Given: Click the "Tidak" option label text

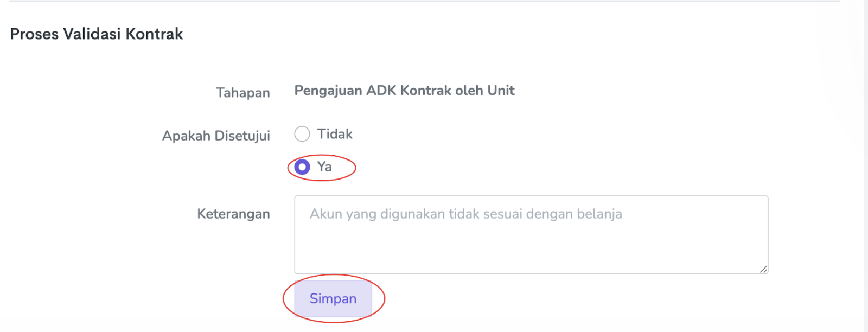Looking at the screenshot, I should coord(335,134).
